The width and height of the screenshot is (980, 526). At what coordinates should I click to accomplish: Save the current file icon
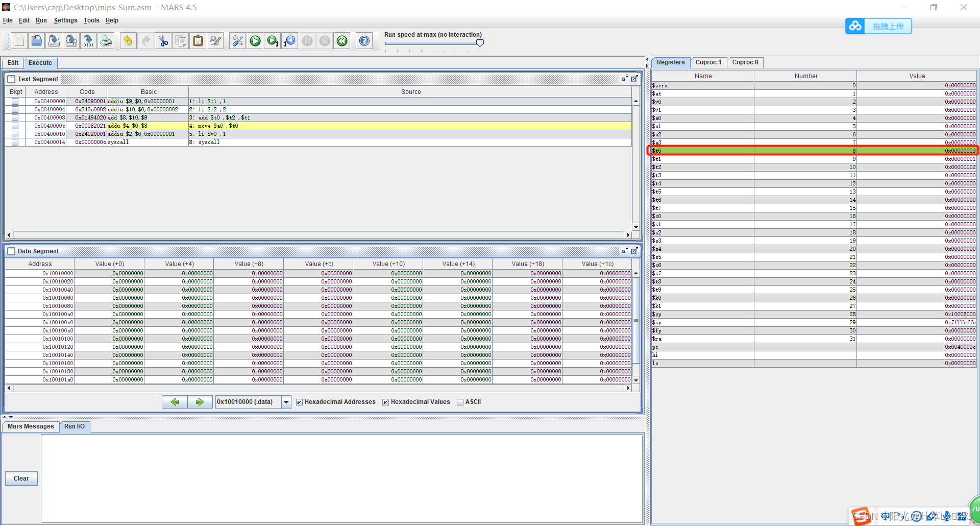click(x=54, y=41)
